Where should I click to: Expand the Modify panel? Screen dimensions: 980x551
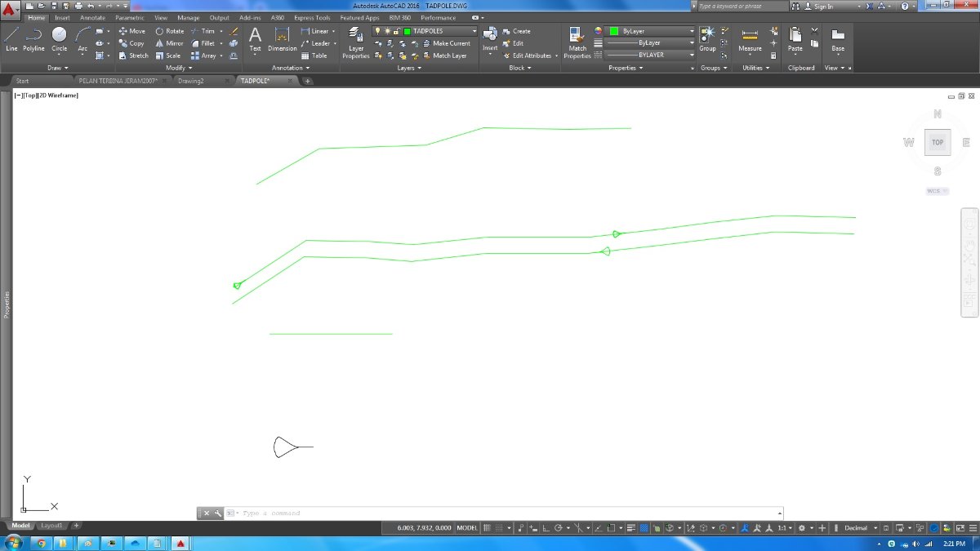[x=178, y=68]
